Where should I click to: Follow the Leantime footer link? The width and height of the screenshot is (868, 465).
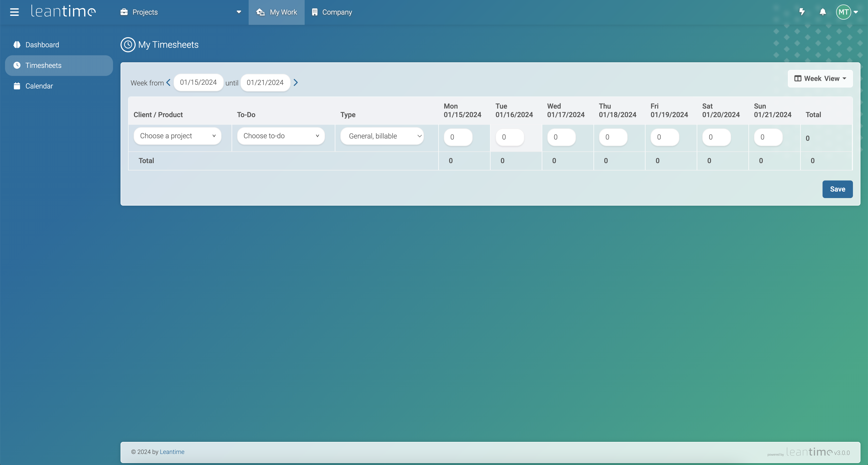point(172,452)
